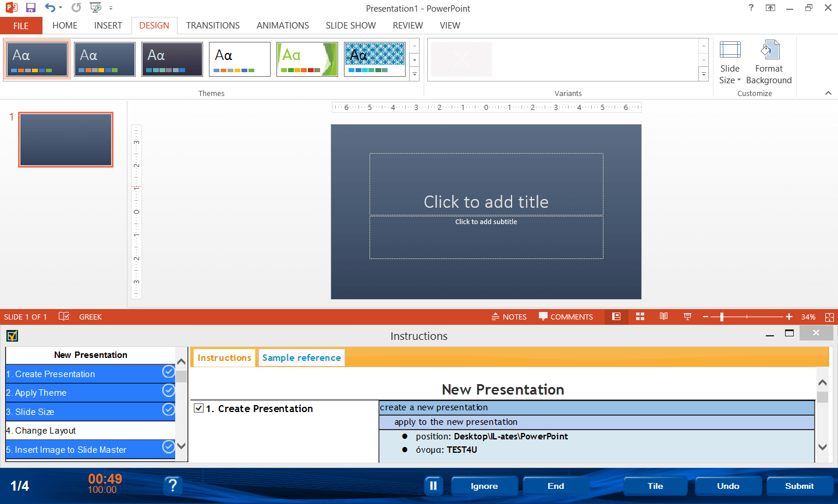This screenshot has height=504, width=838.
Task: Switch to the SLIDE SHOW tab
Action: pos(351,26)
